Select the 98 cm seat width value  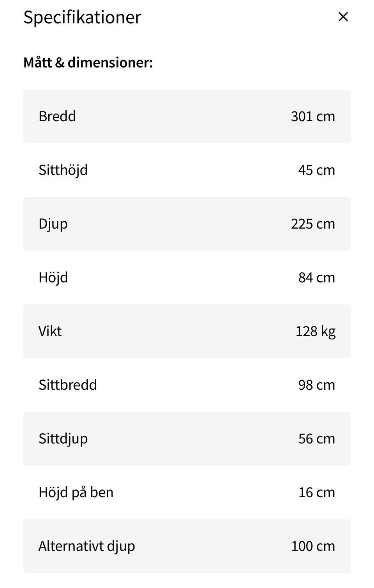tap(316, 385)
